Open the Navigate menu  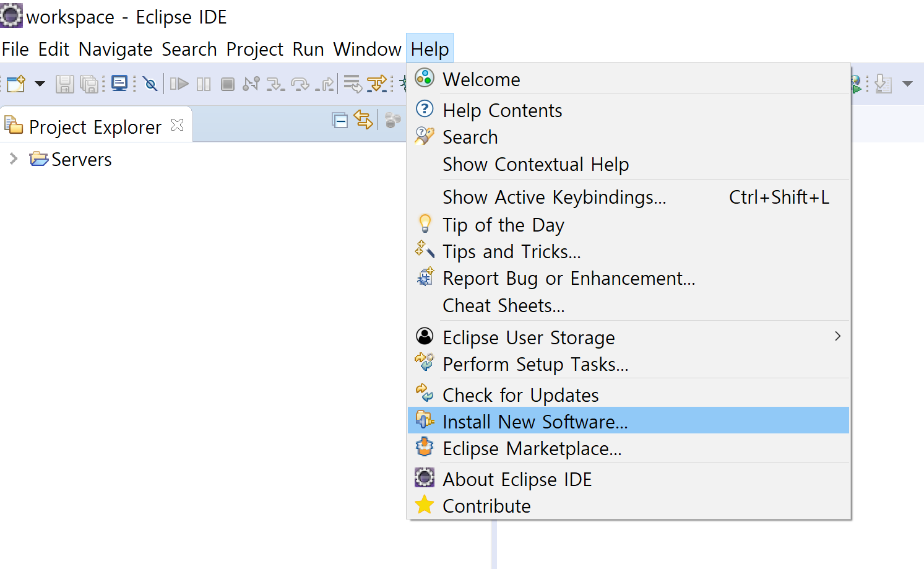click(x=116, y=49)
